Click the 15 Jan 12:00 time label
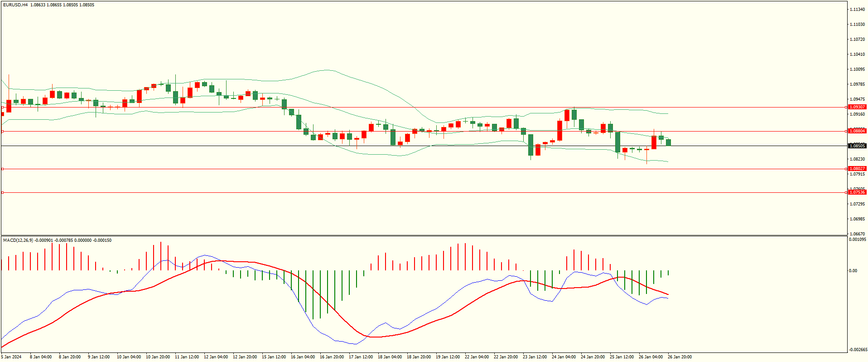This screenshot has height=362, width=868. point(274,357)
